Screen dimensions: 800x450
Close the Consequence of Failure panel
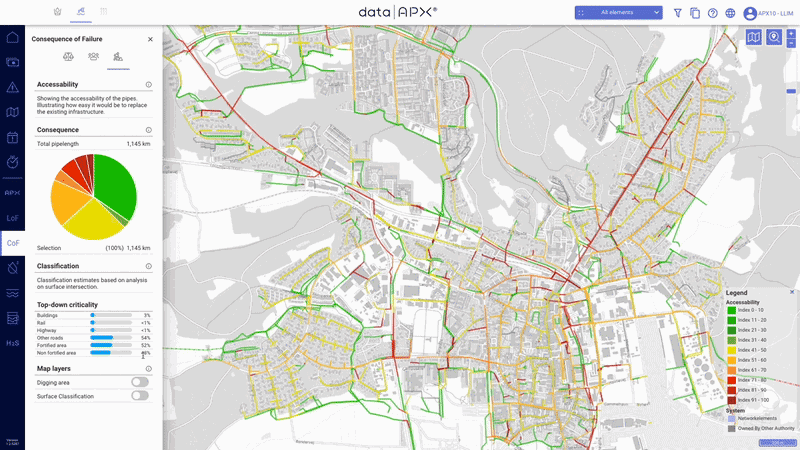(150, 39)
